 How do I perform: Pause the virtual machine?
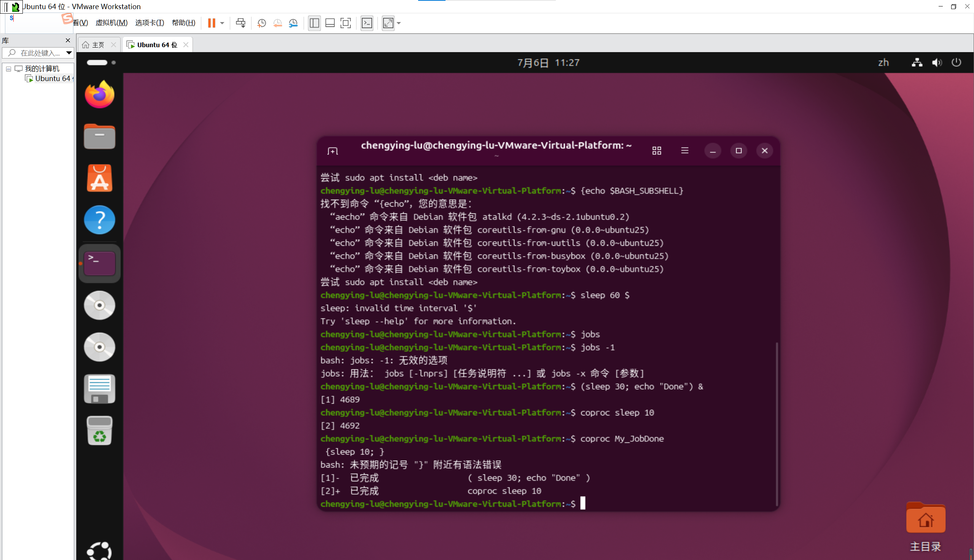[x=212, y=23]
